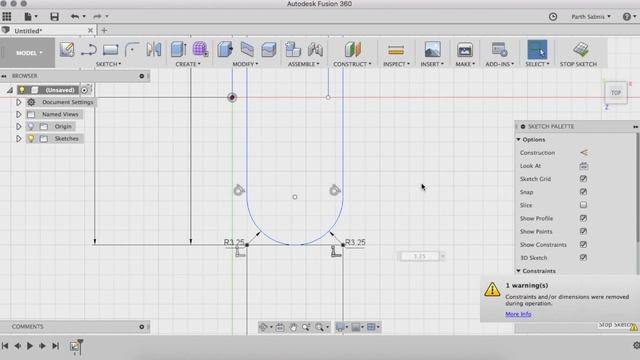The width and height of the screenshot is (640, 360).
Task: Open the SKETCH menu
Action: click(x=109, y=64)
